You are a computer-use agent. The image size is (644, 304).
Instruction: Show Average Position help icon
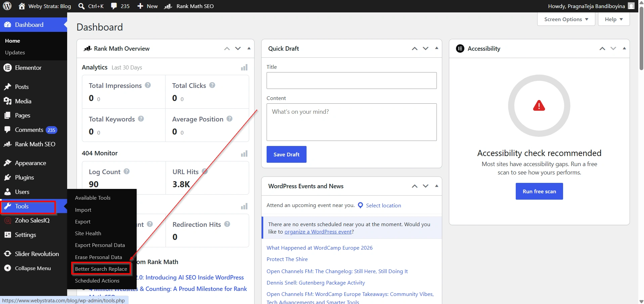[229, 119]
